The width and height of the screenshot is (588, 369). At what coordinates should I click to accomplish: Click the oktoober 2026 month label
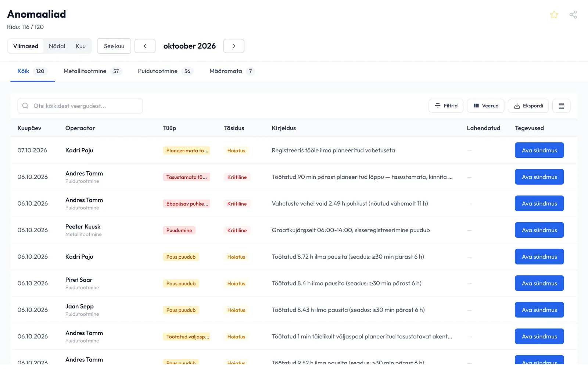(190, 46)
